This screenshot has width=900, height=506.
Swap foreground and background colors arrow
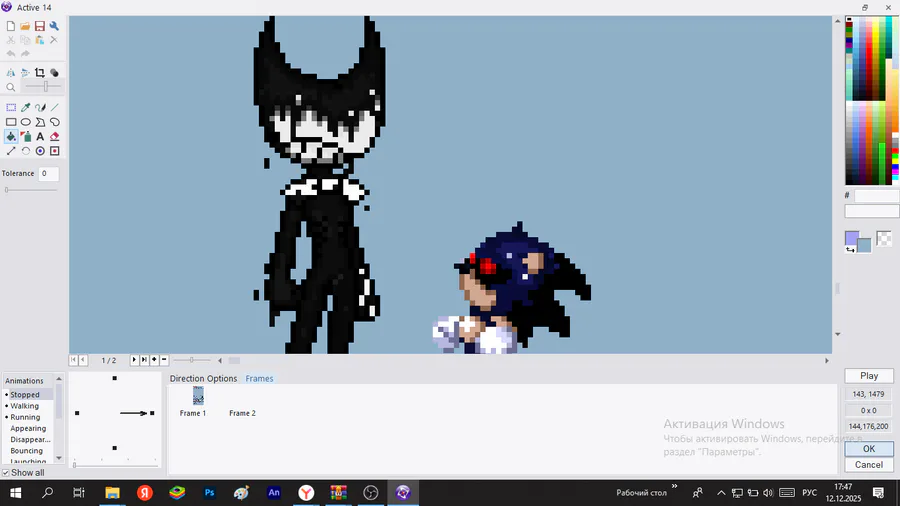click(x=850, y=250)
